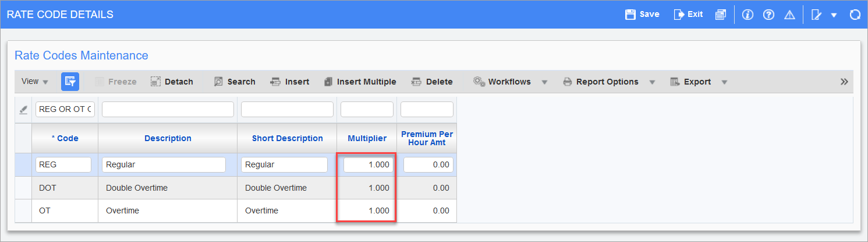Click the Description filter field
The image size is (868, 242).
(168, 110)
